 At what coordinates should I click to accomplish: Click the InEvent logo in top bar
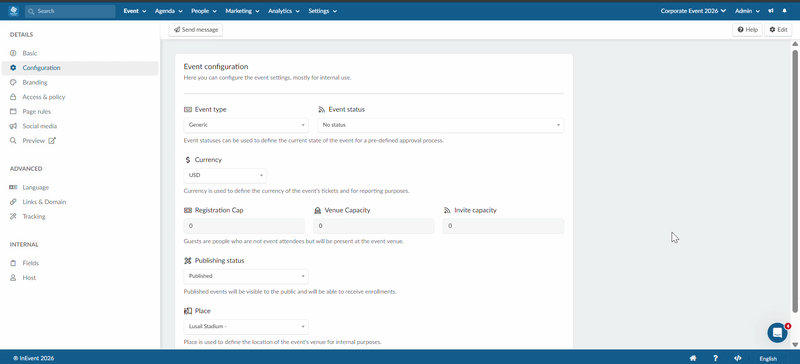pyautogui.click(x=13, y=11)
